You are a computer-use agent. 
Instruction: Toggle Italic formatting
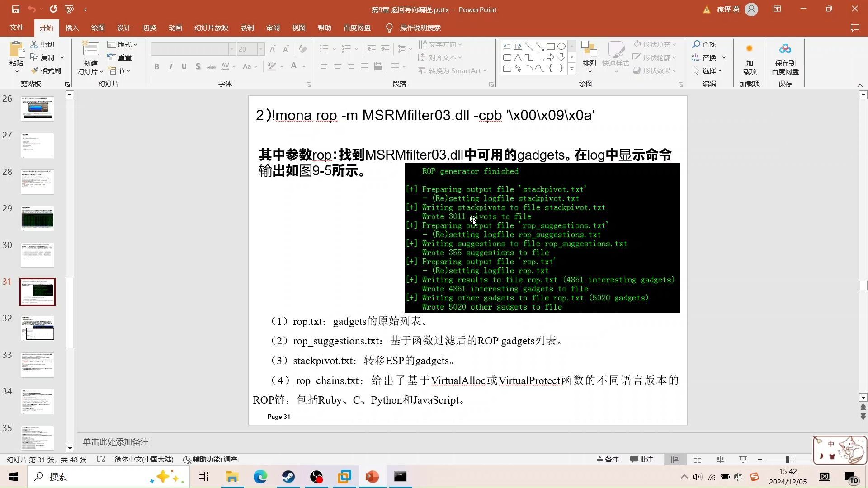coord(170,66)
